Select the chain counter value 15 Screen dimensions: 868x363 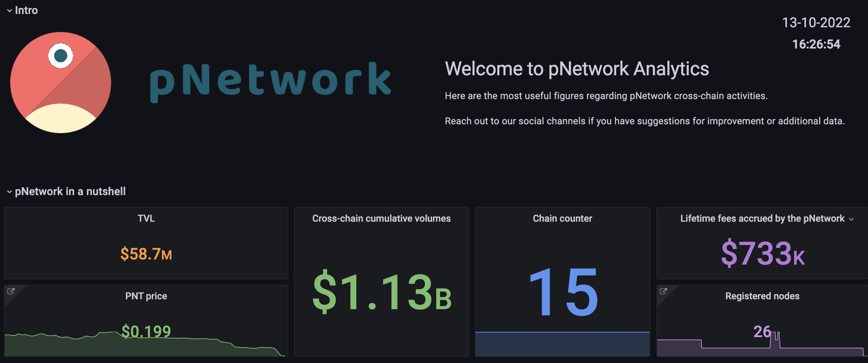coord(563,291)
